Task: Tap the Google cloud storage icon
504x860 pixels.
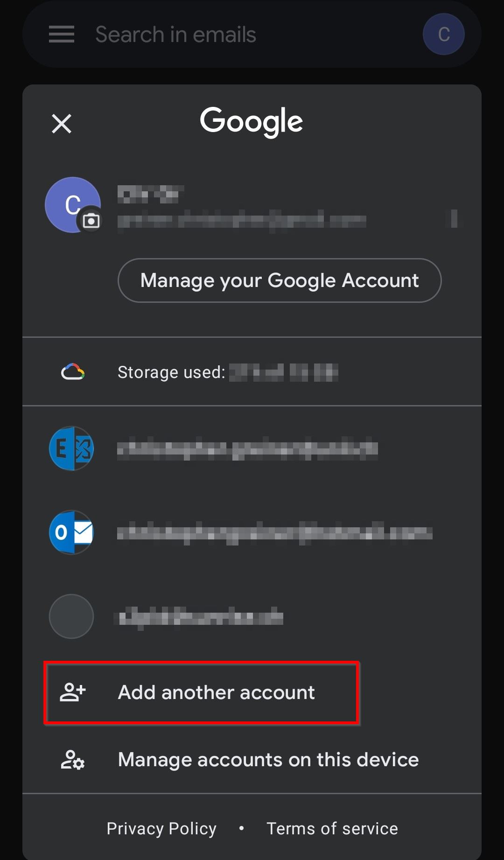Action: (73, 372)
